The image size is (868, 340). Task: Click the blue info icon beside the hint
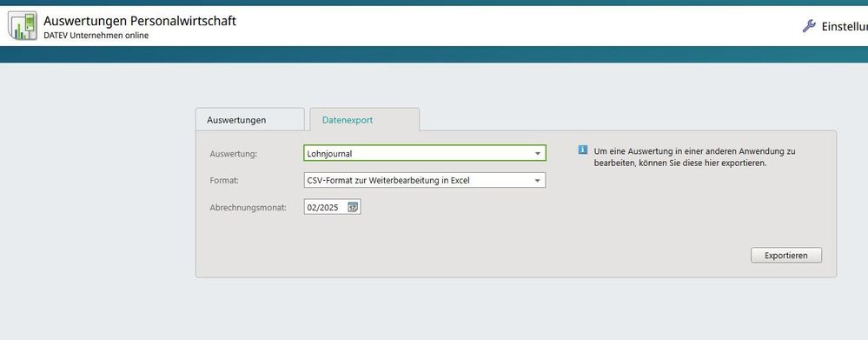click(x=582, y=150)
